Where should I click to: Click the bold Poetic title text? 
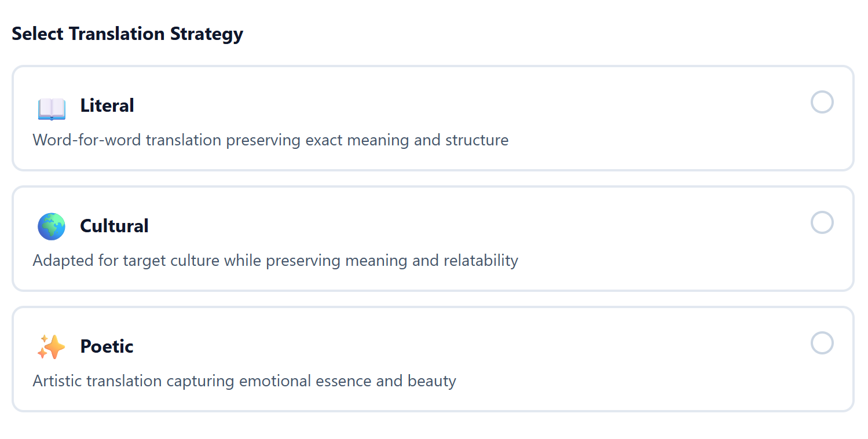coord(107,346)
